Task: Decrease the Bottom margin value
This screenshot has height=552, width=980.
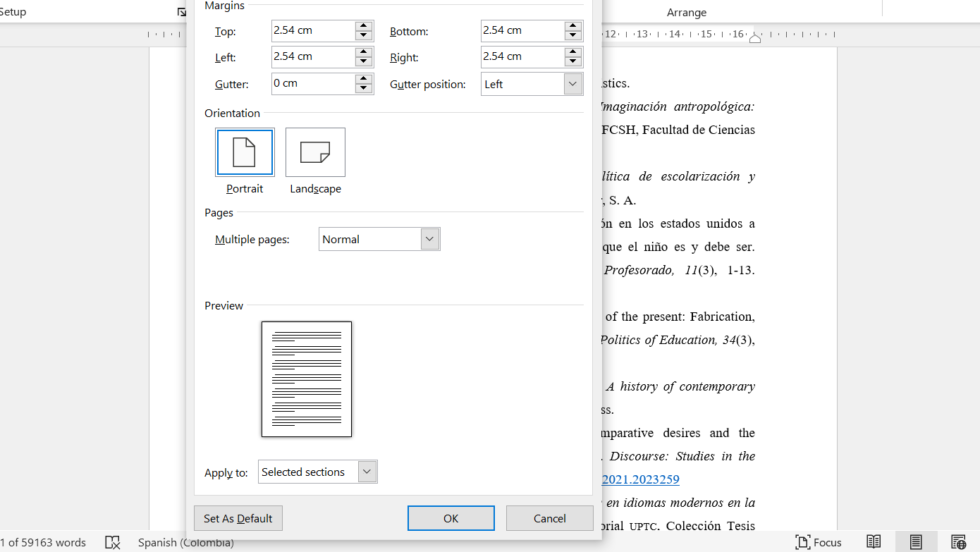Action: (x=572, y=36)
